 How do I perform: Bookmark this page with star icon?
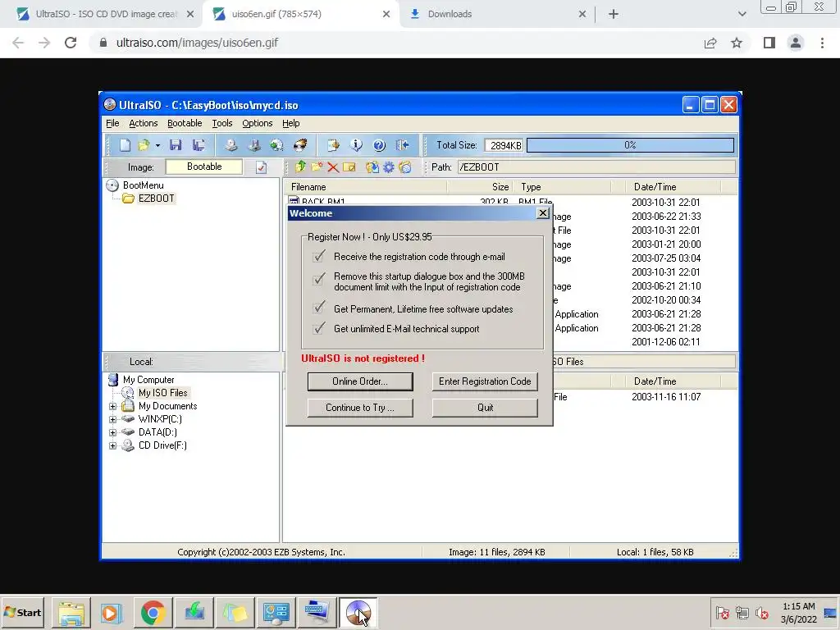click(737, 43)
